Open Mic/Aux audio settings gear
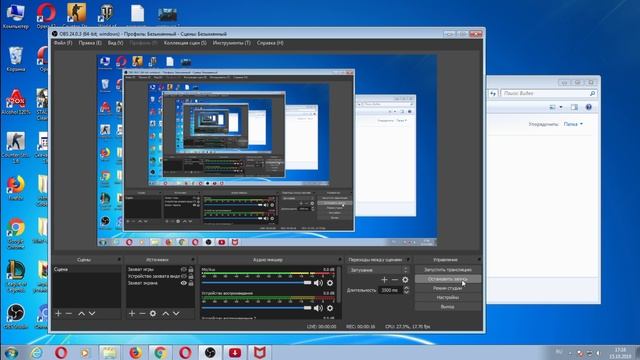This screenshot has height=360, width=640. coord(330,283)
